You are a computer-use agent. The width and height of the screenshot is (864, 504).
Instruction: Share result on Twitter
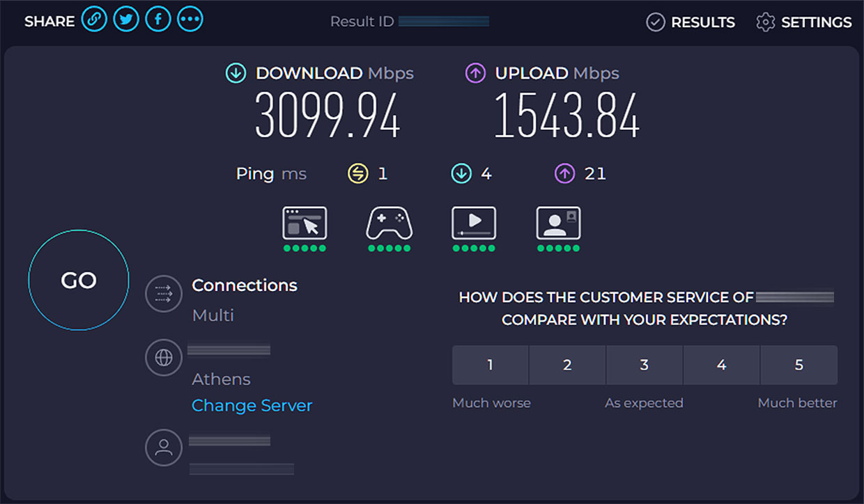[x=126, y=19]
